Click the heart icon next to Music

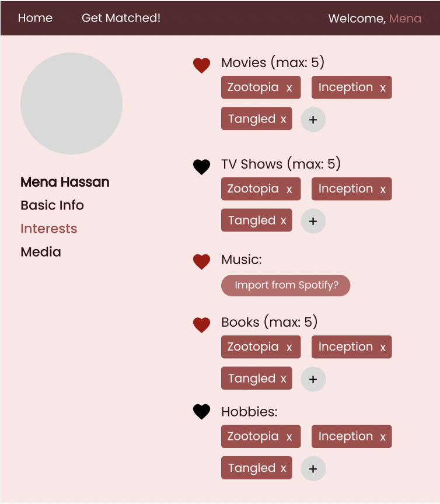(201, 262)
